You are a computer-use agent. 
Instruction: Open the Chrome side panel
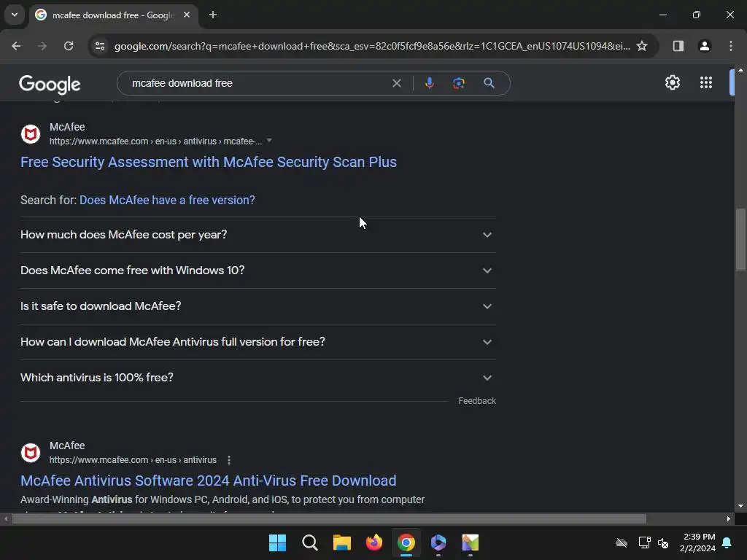coord(678,46)
